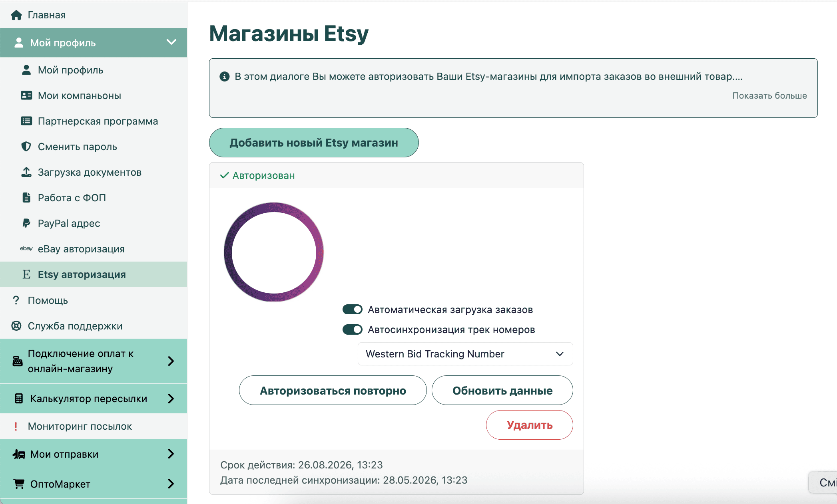Click Авторизоваться повторно button
This screenshot has width=837, height=504.
click(333, 390)
